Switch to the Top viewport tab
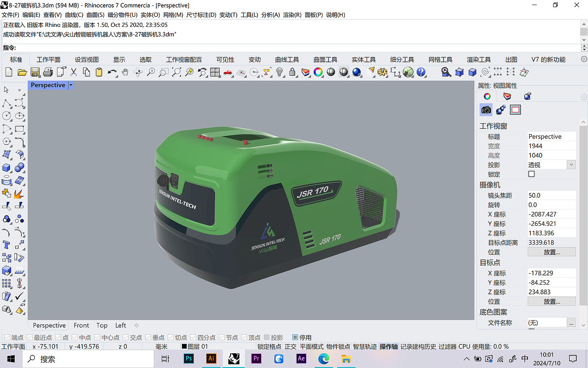 click(x=102, y=325)
